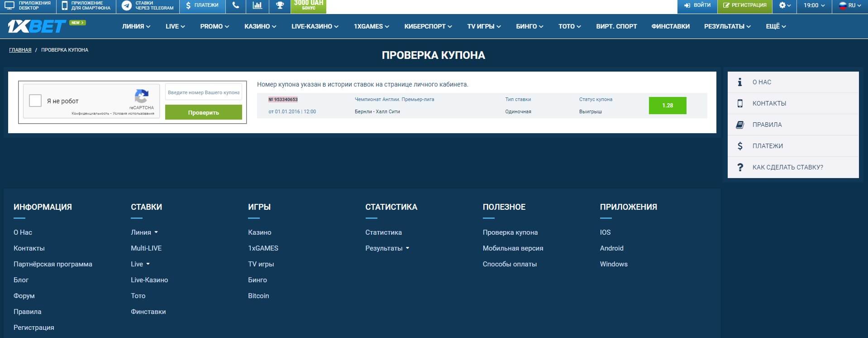
Task: Click coupon number 953340653
Action: click(283, 99)
